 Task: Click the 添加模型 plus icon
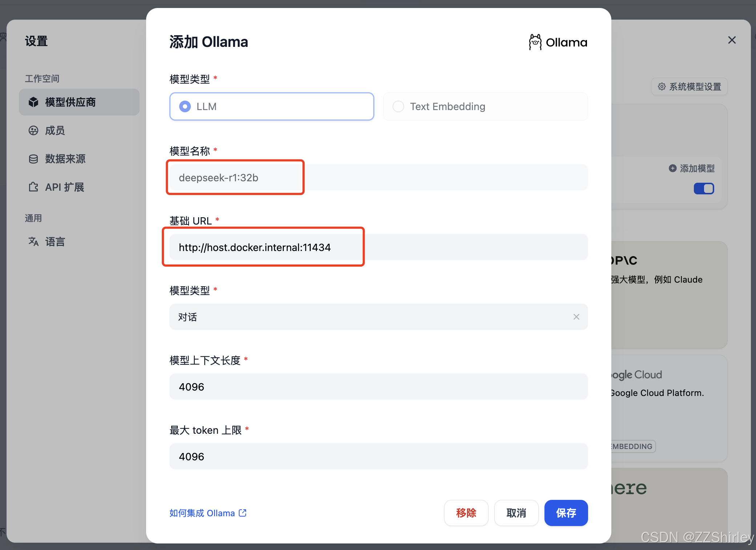pyautogui.click(x=672, y=168)
